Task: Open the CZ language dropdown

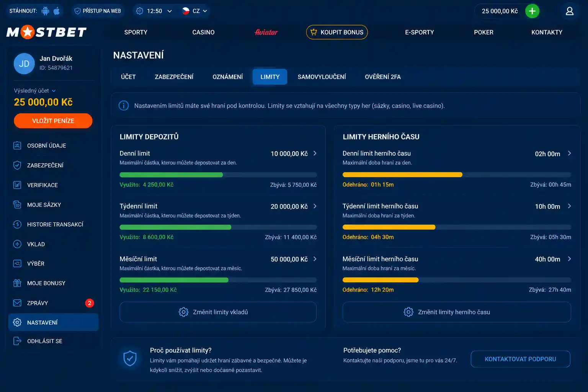Action: 194,11
